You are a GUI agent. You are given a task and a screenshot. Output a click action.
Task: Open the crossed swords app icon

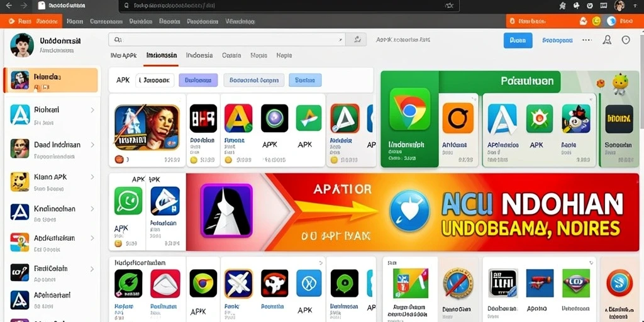(238, 284)
